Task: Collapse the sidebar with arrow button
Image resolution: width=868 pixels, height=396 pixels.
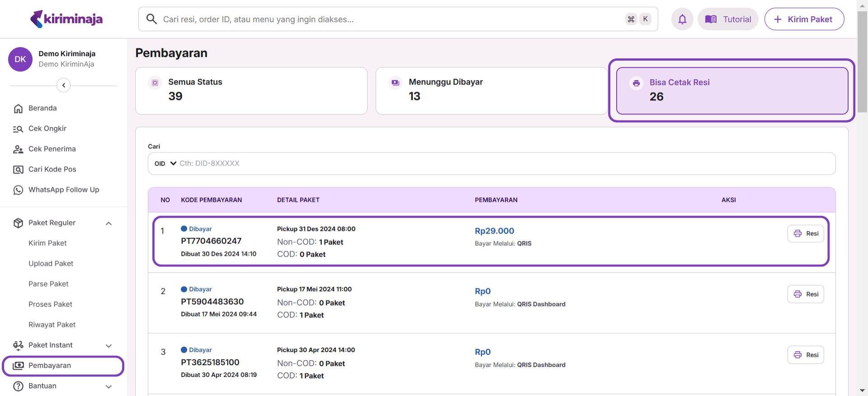Action: [x=64, y=85]
